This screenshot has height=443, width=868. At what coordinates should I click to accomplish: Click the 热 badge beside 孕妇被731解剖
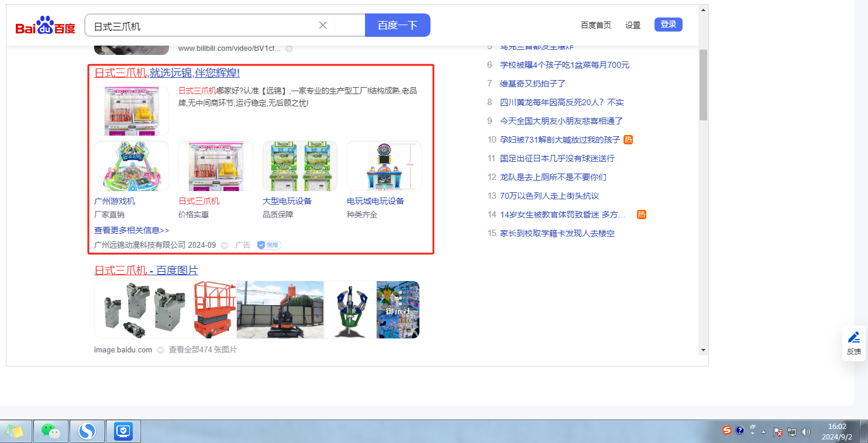pyautogui.click(x=628, y=140)
